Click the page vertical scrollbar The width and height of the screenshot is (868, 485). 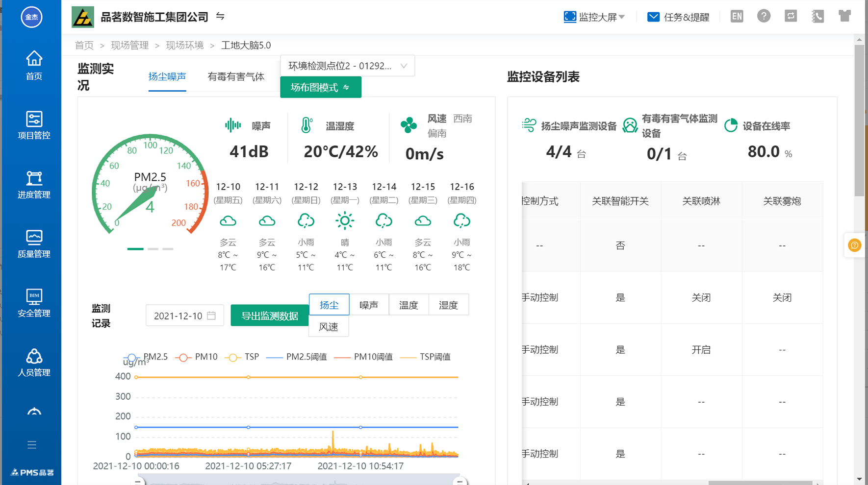(859, 120)
